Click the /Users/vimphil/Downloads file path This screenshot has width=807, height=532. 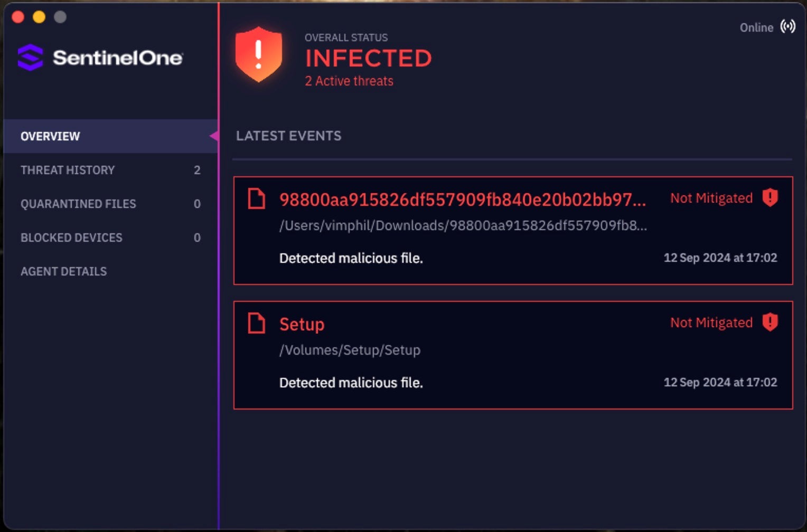pos(463,225)
